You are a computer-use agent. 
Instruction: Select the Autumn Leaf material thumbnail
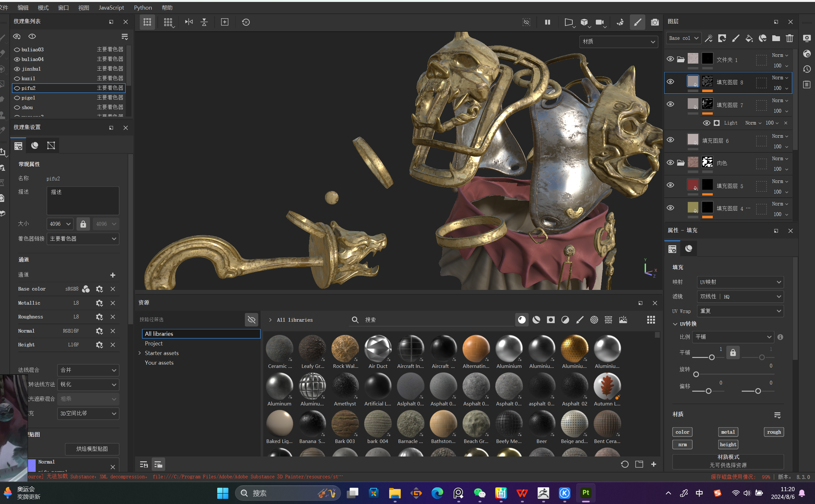pos(607,386)
